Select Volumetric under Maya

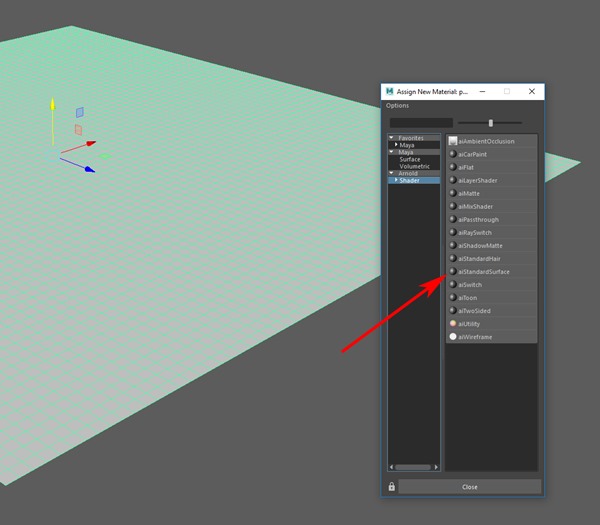coord(414,166)
